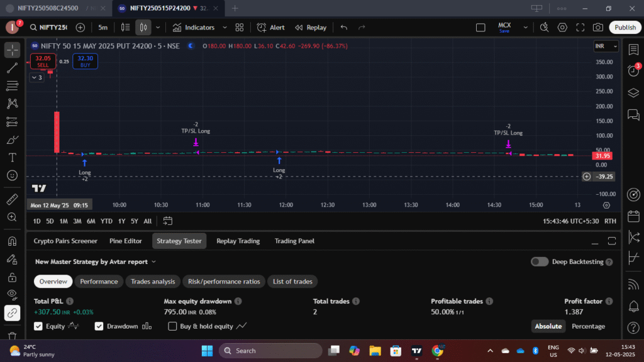Select the brush drawing tool
Screen dimensions: 644x362
[x=13, y=140]
